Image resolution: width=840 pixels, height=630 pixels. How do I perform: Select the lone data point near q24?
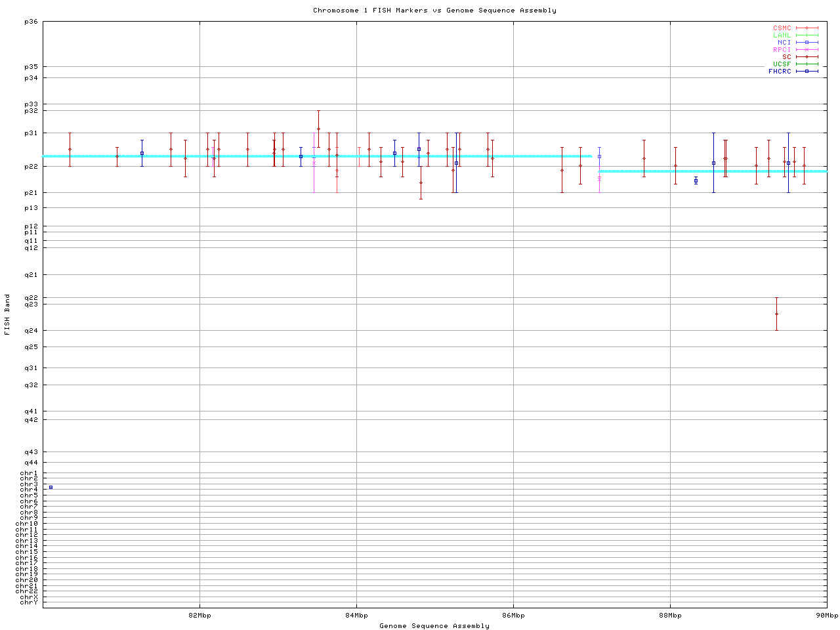(x=776, y=314)
